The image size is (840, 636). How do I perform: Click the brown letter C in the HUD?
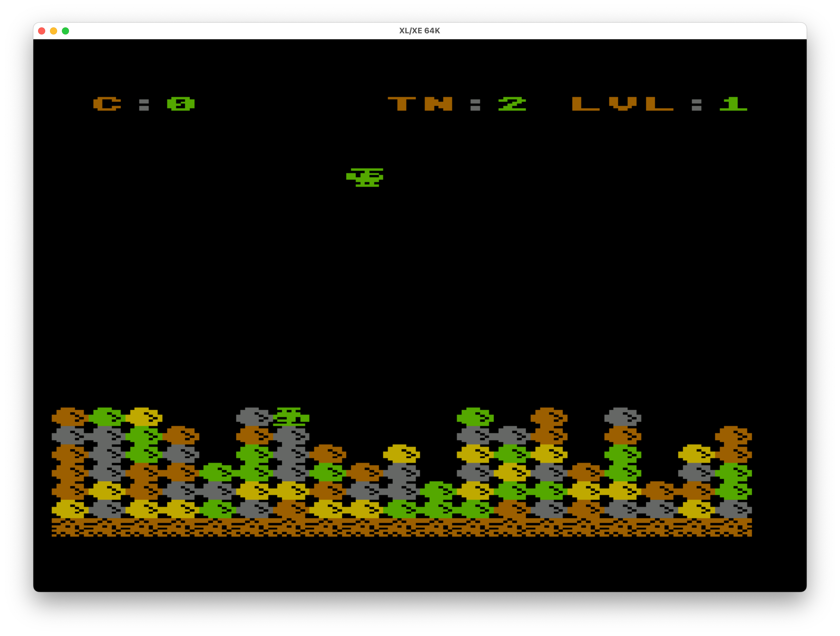107,104
